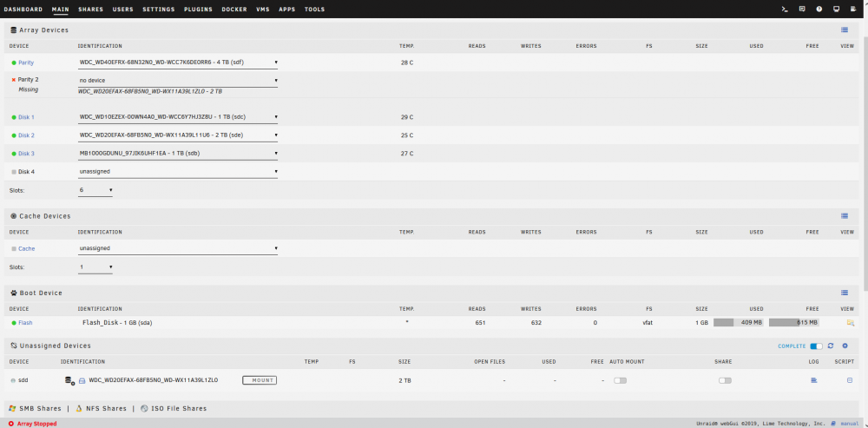Click the help question-mark icon
This screenshot has width=868, height=428.
819,9
